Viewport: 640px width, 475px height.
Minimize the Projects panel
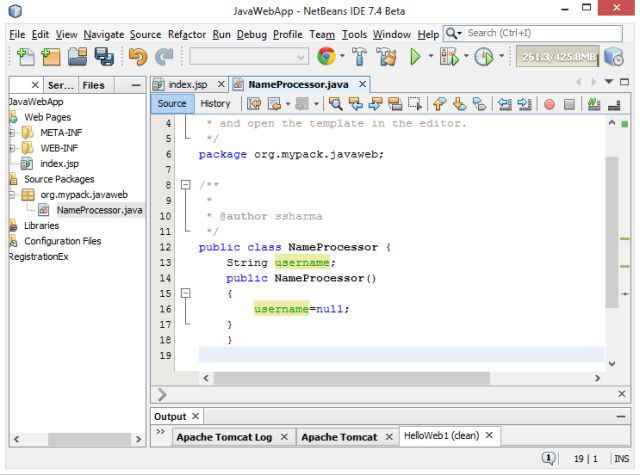tap(136, 85)
